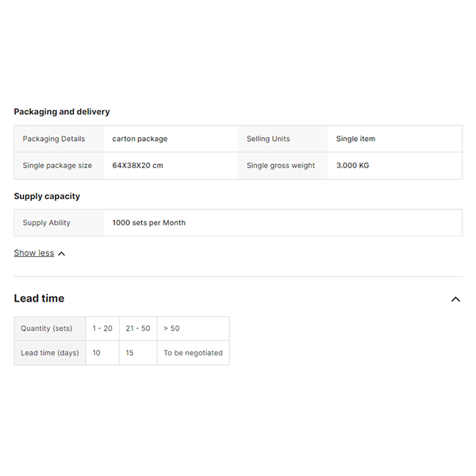
Task: Click the To be negotiated cell
Action: pyautogui.click(x=193, y=353)
